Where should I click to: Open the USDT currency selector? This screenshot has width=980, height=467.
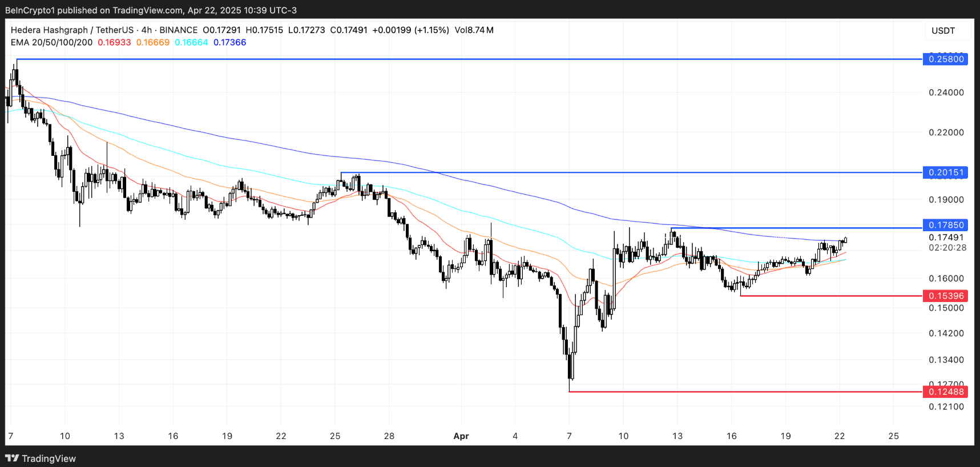pos(943,31)
